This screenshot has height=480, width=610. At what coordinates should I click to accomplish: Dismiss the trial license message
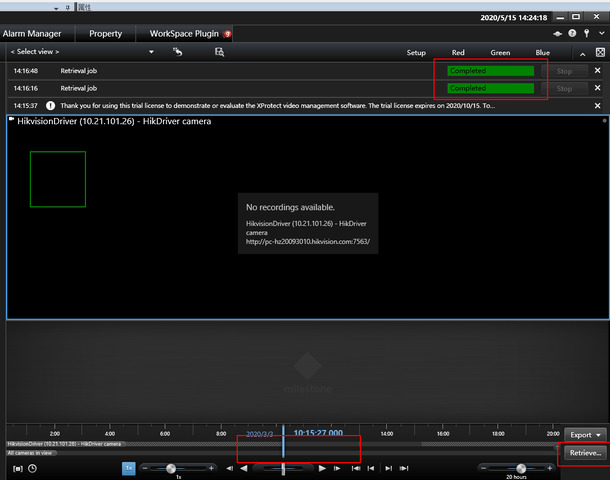598,105
